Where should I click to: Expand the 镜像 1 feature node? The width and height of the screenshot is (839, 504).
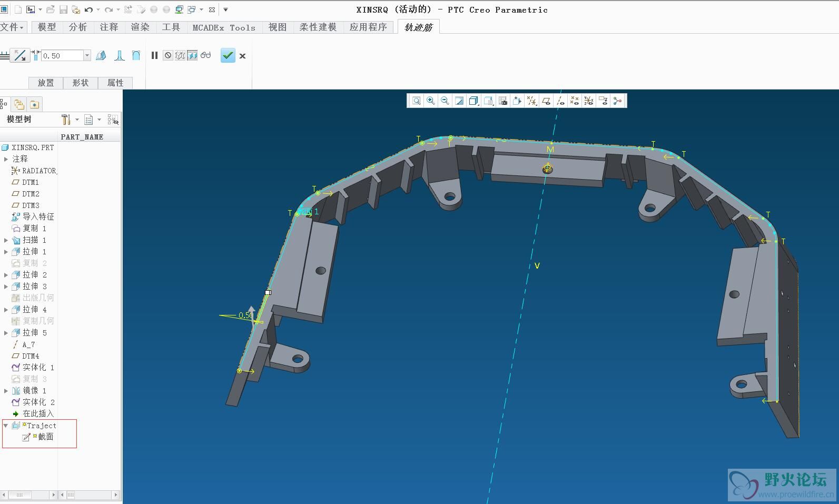(x=6, y=390)
